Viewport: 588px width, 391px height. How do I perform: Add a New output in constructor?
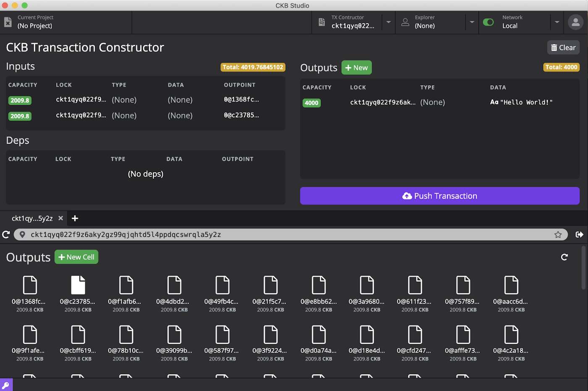click(x=357, y=68)
